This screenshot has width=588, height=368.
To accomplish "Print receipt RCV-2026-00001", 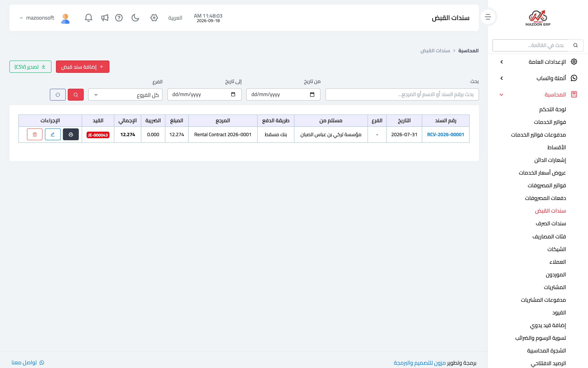I will pos(71,134).
